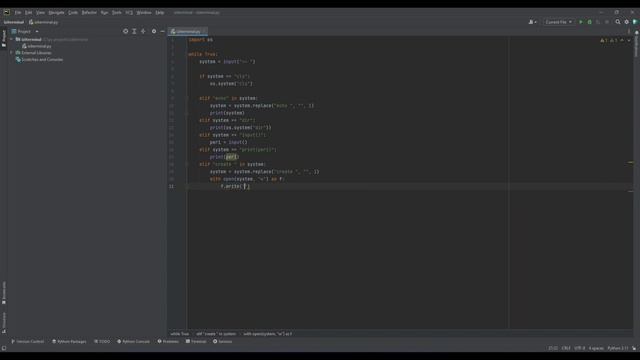The width and height of the screenshot is (640, 360).
Task: Hide the Project tool window
Action: point(162,31)
